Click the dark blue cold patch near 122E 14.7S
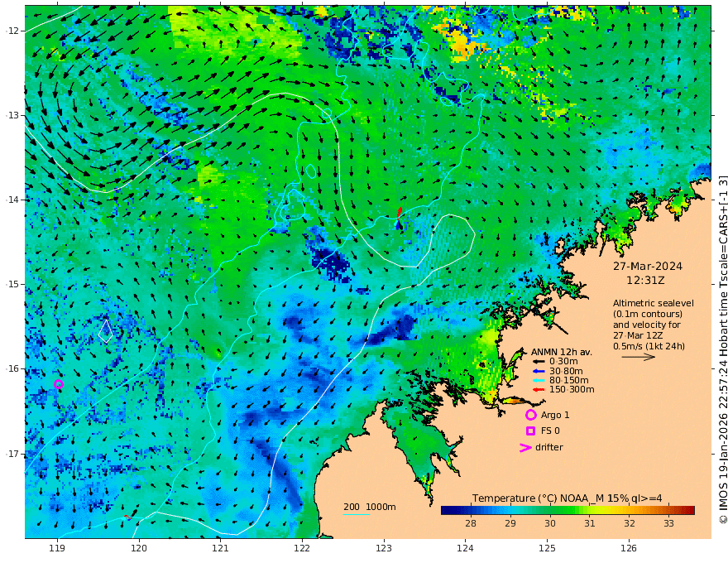728x563 pixels. (331, 262)
